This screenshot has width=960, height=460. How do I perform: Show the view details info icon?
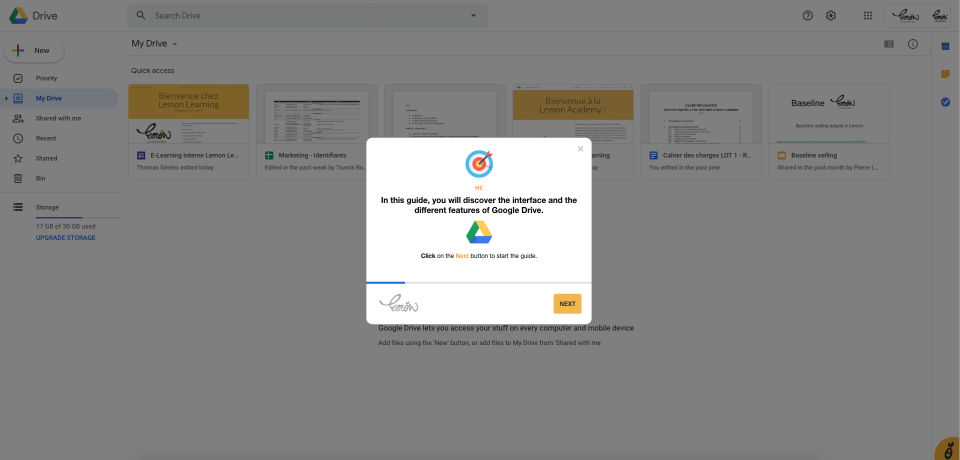913,44
